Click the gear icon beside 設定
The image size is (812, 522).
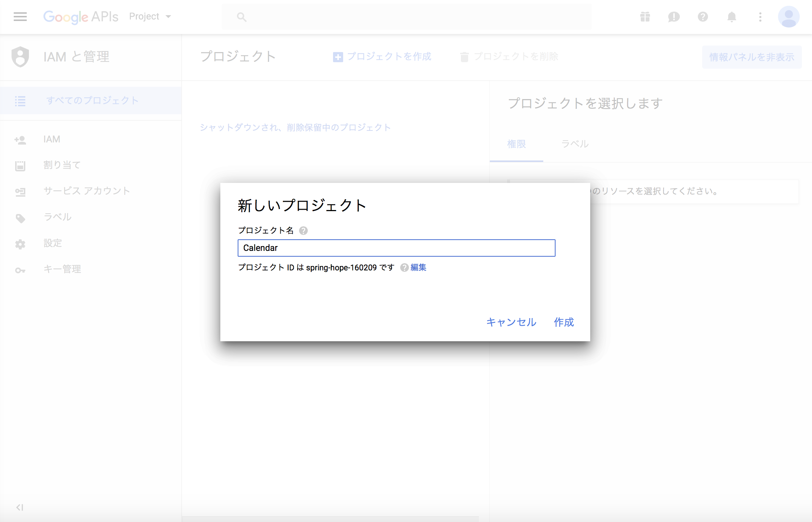tap(20, 244)
